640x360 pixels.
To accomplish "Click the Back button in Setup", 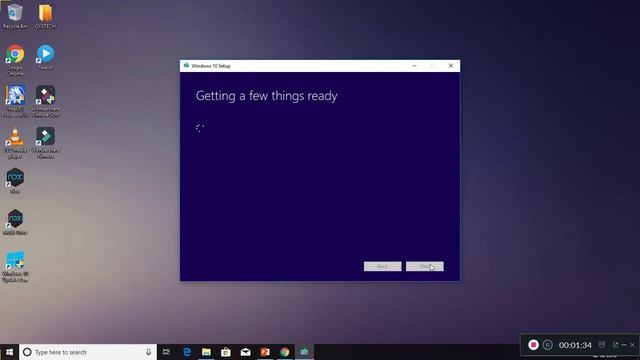I will (382, 267).
